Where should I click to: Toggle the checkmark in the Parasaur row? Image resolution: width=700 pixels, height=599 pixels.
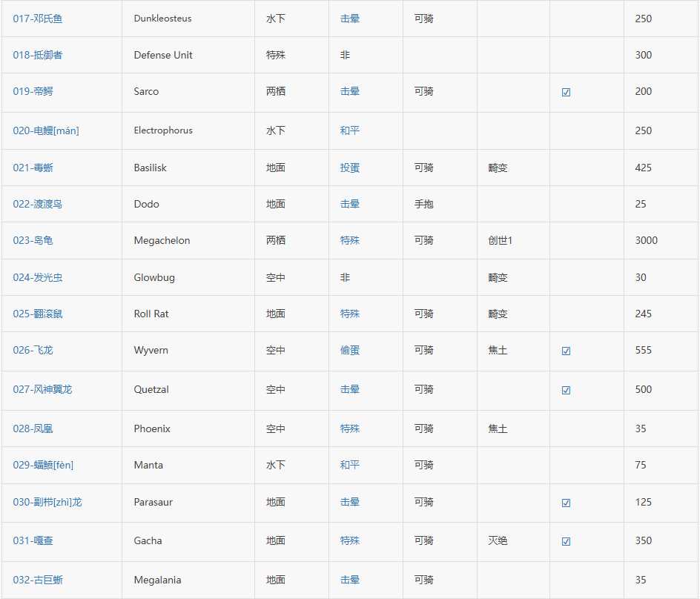[x=566, y=503]
